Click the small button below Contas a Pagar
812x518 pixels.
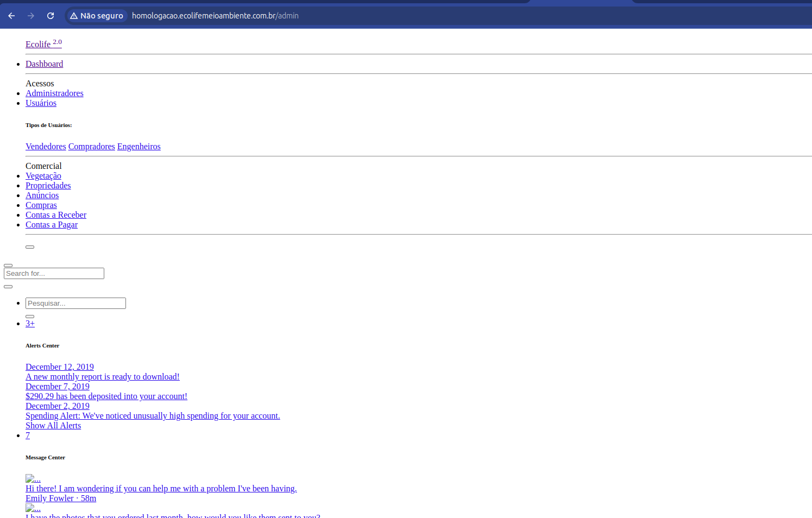point(30,247)
